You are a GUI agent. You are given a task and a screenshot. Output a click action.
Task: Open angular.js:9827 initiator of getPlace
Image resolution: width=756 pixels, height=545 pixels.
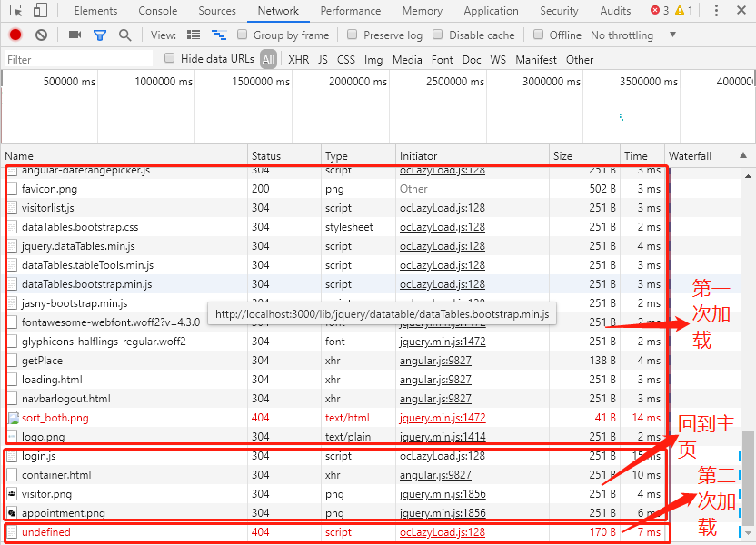point(435,361)
